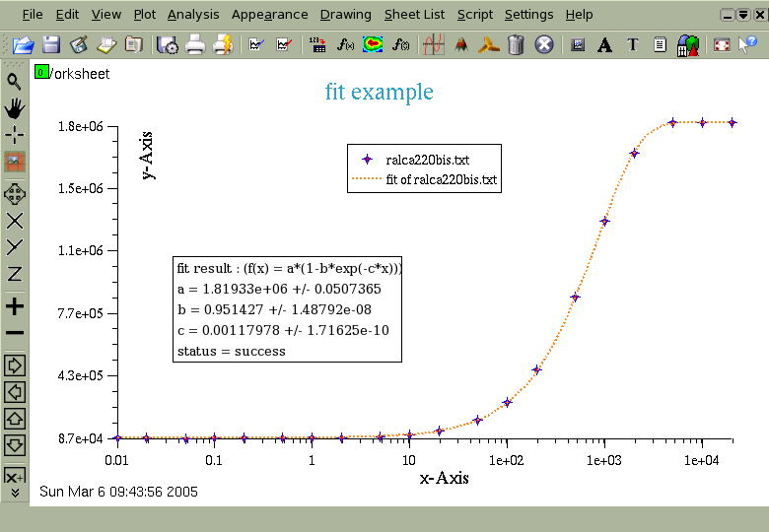
Task: Click the copy pages icon in toolbar
Action: tap(133, 45)
